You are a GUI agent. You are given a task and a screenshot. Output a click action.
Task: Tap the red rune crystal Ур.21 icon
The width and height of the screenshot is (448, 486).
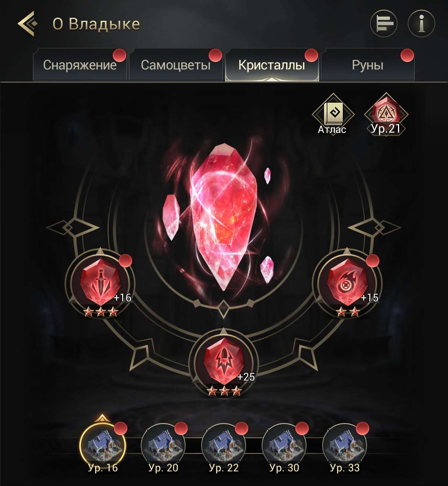point(386,114)
